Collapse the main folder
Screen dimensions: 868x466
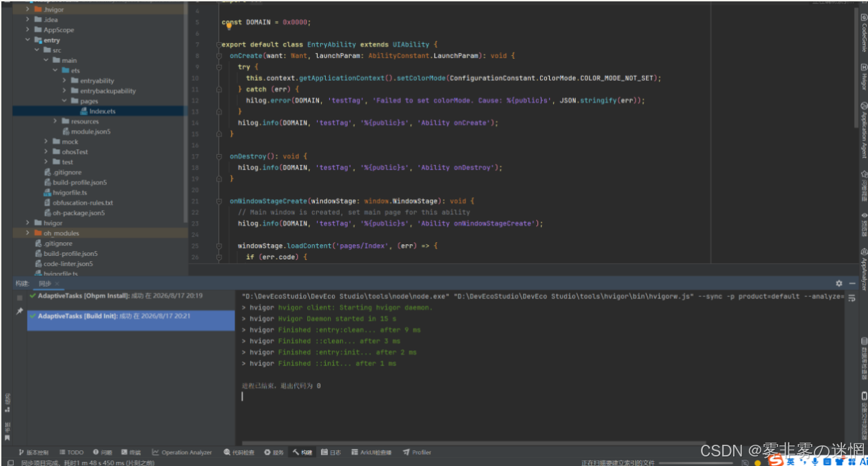pyautogui.click(x=46, y=60)
